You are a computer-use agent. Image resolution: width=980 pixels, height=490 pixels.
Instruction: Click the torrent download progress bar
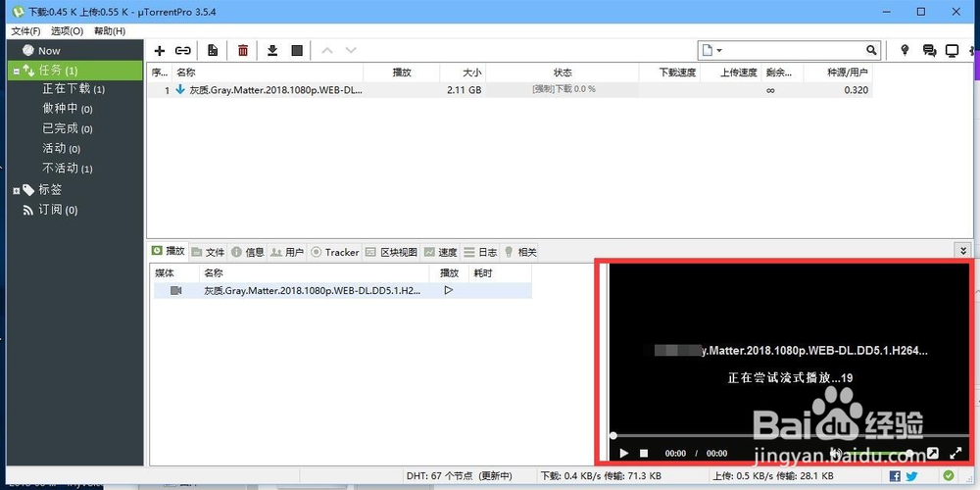563,89
